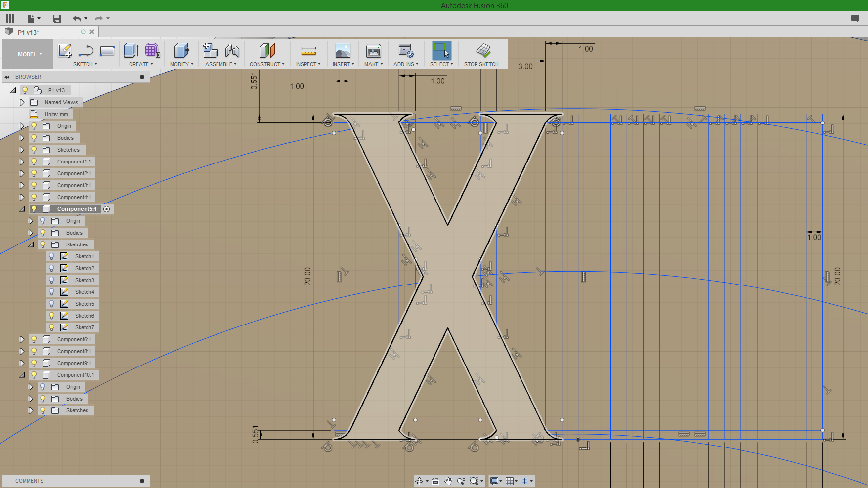Open the MODIFY menu
The height and width of the screenshot is (488, 868).
181,64
